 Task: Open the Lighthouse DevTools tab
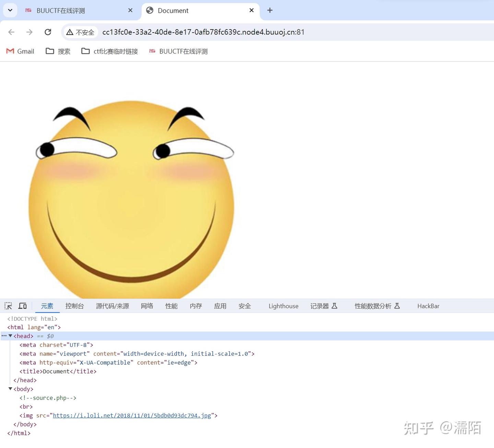click(x=283, y=306)
